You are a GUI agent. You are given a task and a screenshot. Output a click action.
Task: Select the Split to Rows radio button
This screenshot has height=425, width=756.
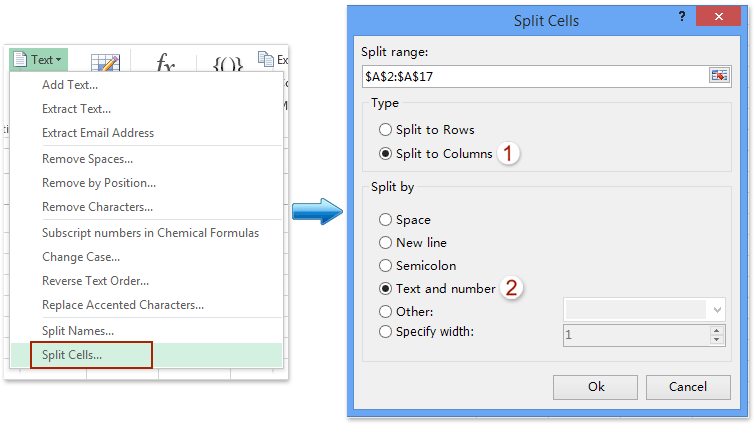pos(386,130)
